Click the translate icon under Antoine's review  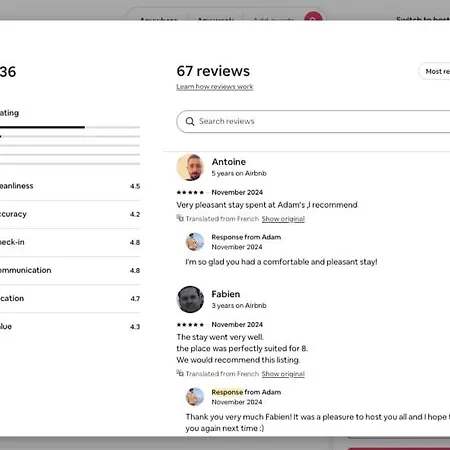180,218
